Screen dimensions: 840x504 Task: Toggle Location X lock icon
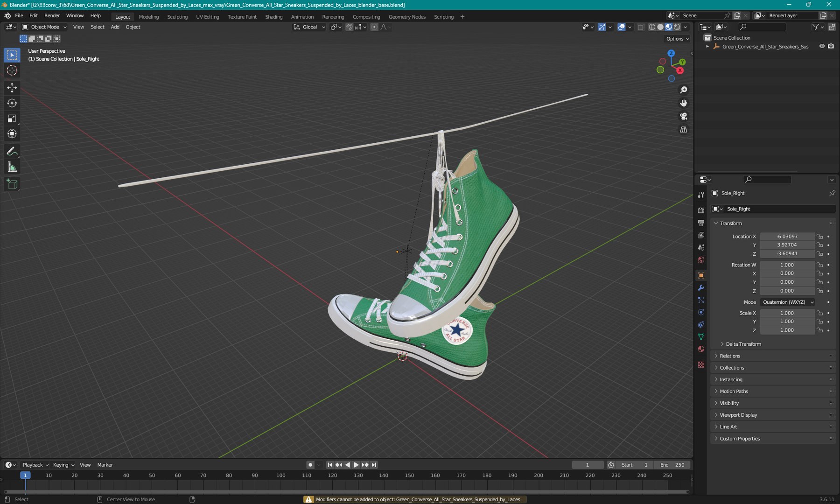coord(820,237)
